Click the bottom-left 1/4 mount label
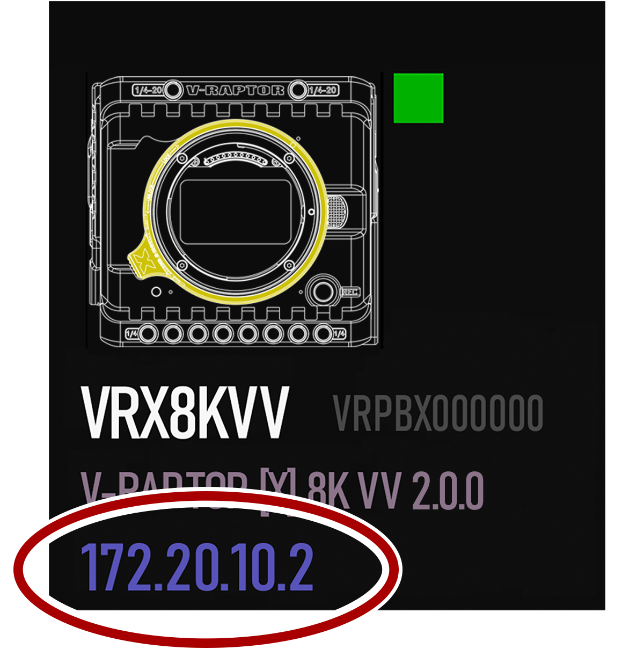 coord(132,334)
